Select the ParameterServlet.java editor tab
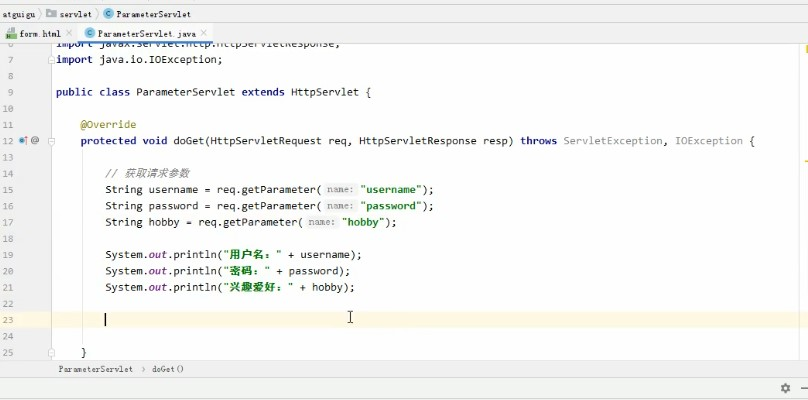Viewport: 808px width, 400px height. (x=146, y=34)
